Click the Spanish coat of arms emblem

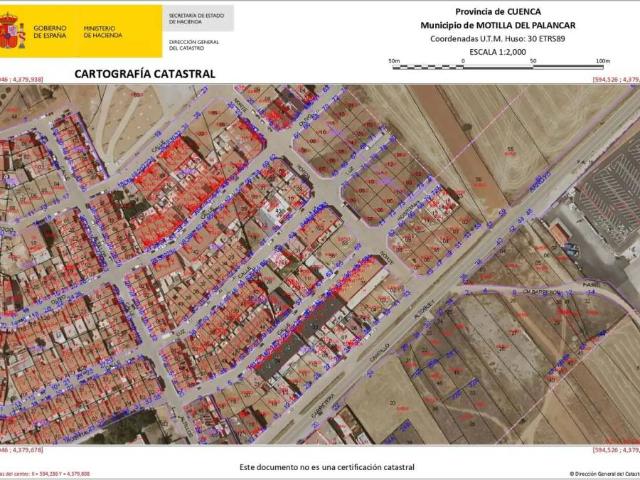[12, 31]
